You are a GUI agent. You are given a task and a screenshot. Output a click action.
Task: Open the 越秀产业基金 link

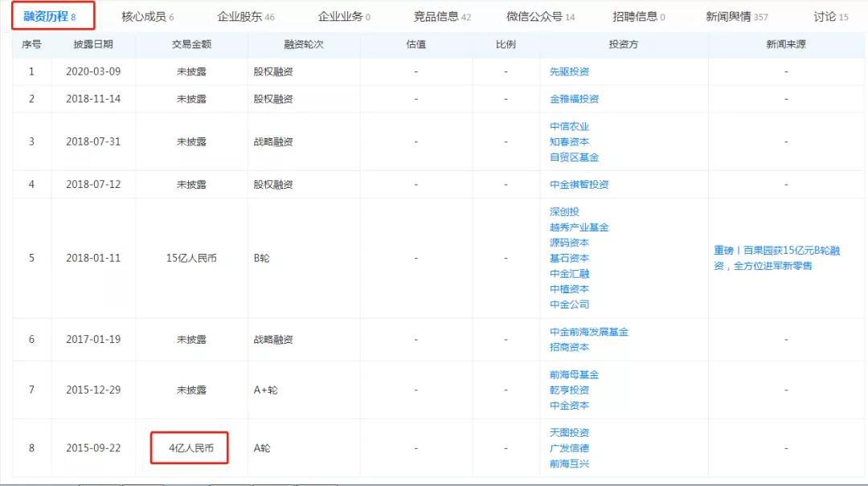(x=579, y=227)
